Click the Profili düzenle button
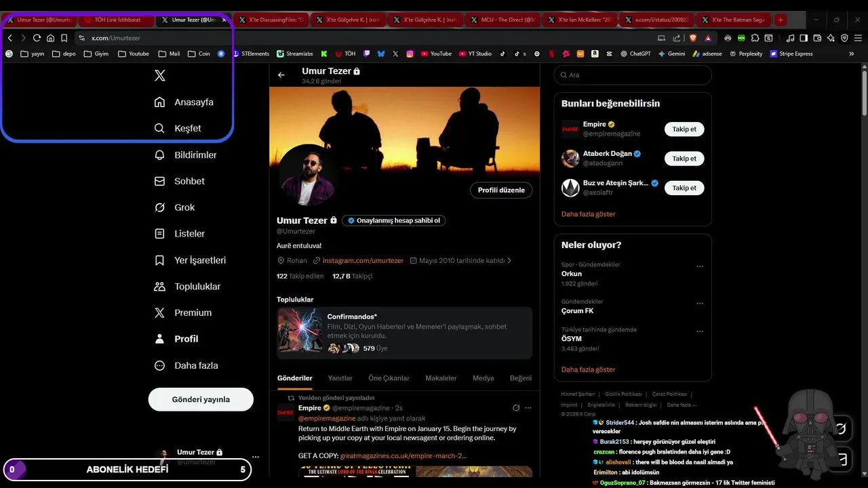The width and height of the screenshot is (868, 488). tap(501, 190)
